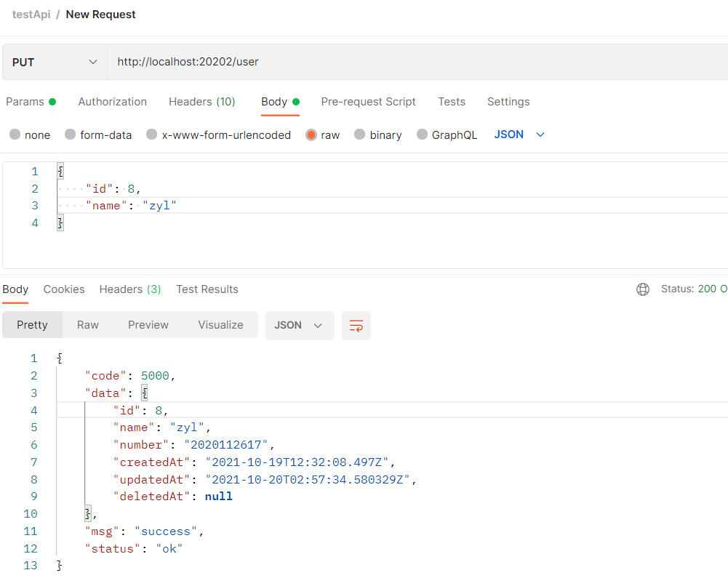This screenshot has width=728, height=586.
Task: Click the request URL input field
Action: coord(415,63)
